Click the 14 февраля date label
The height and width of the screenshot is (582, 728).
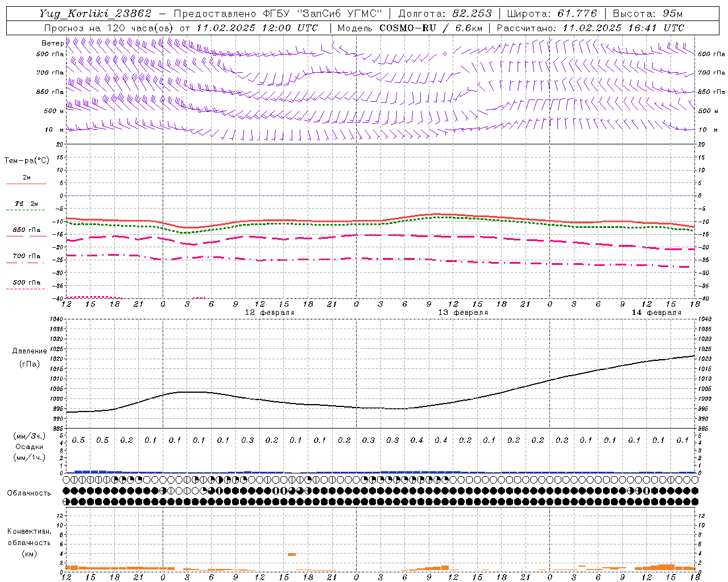656,313
